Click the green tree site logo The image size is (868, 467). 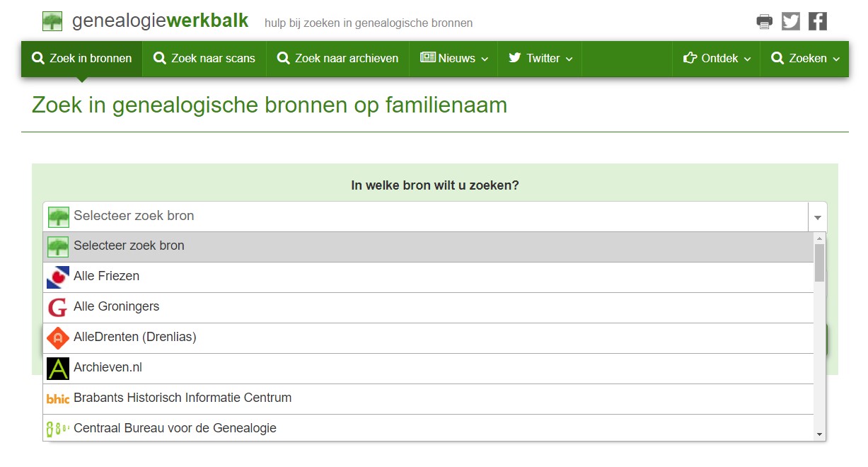[52, 21]
